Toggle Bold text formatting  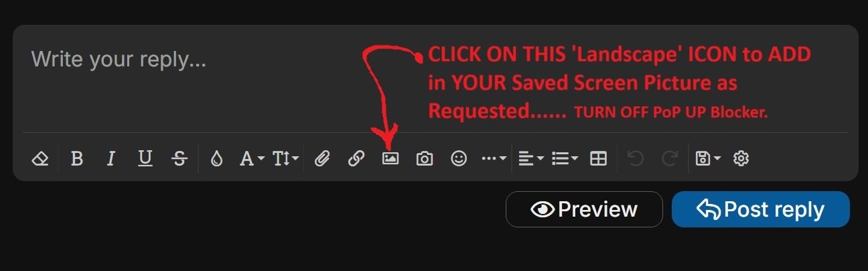77,159
